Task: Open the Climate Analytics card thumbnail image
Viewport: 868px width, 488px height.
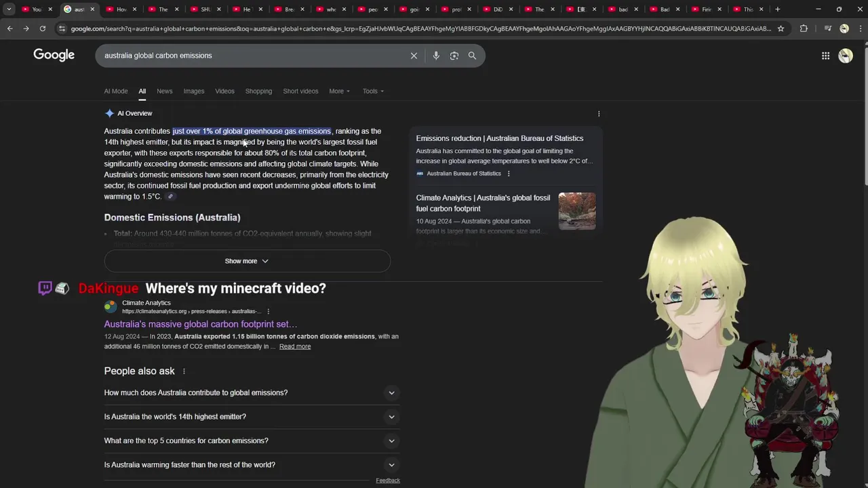Action: click(x=577, y=211)
